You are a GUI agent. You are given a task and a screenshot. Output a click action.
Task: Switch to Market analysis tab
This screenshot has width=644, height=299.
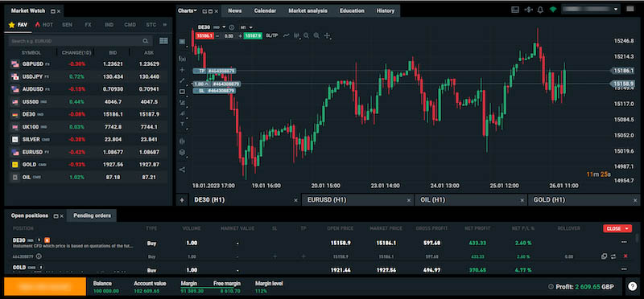308,10
